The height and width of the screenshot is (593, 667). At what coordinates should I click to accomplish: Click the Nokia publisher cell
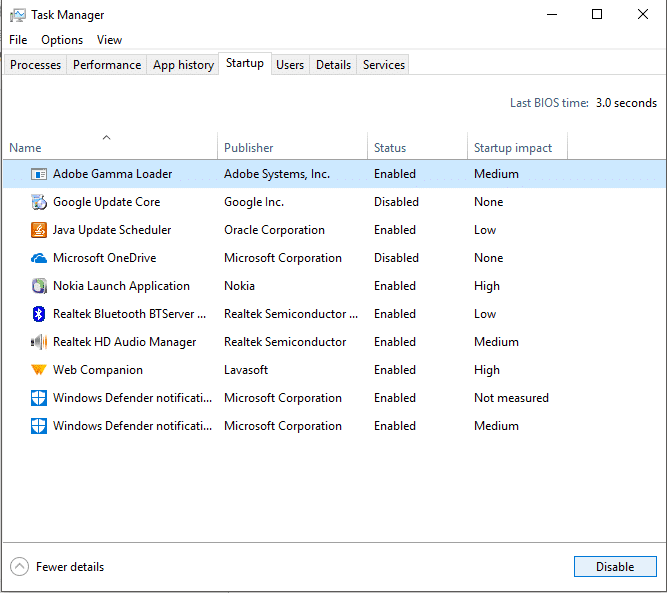[x=239, y=286]
